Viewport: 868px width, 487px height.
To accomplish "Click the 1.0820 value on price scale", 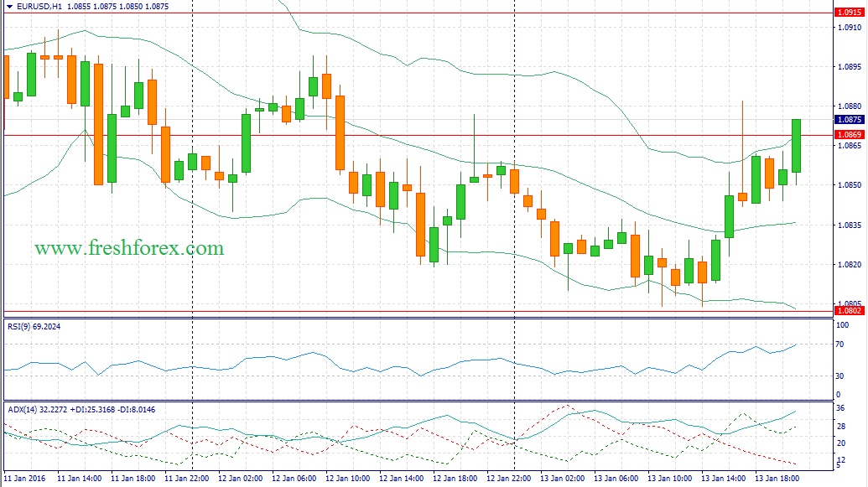I will (849, 264).
